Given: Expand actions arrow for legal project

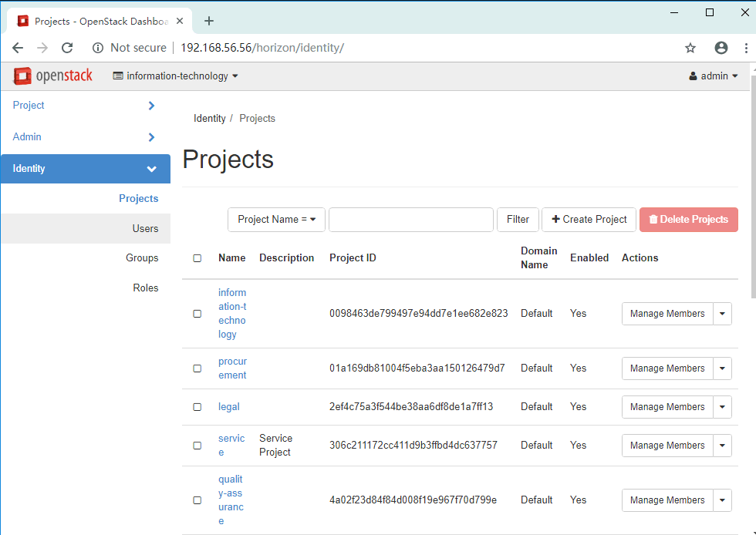Looking at the screenshot, I should tap(722, 407).
